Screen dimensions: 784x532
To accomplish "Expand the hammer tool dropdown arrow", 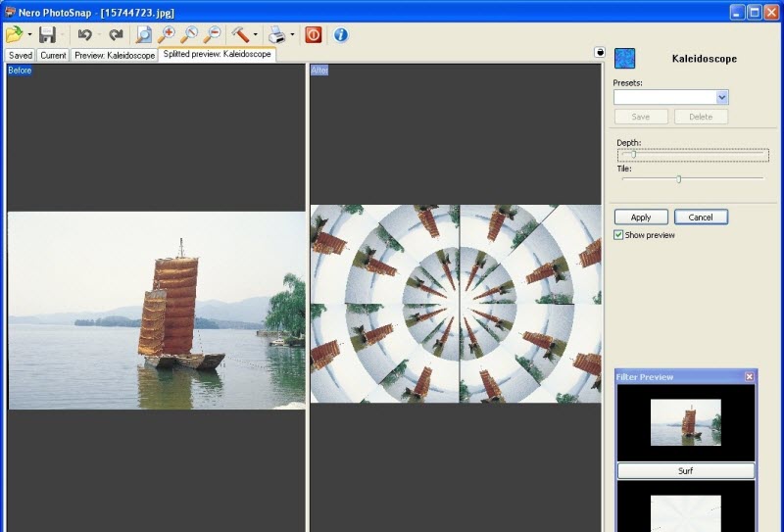I will (256, 34).
